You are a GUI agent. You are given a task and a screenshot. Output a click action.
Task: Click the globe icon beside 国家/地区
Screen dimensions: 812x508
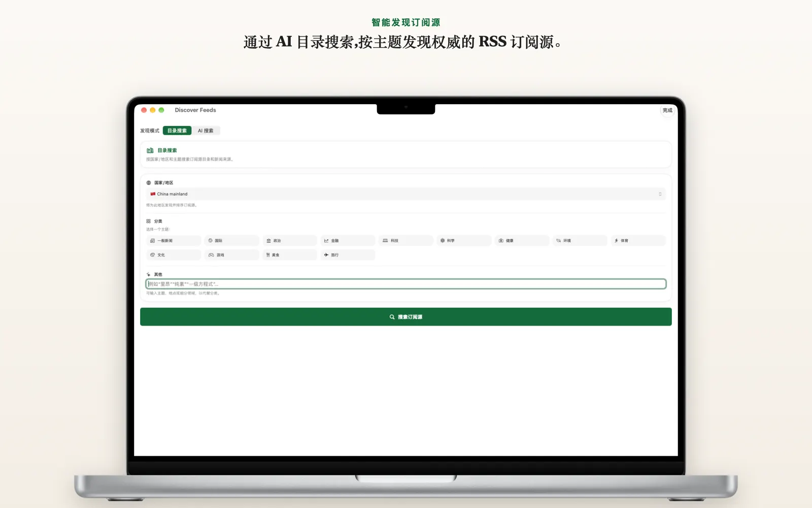pos(149,183)
